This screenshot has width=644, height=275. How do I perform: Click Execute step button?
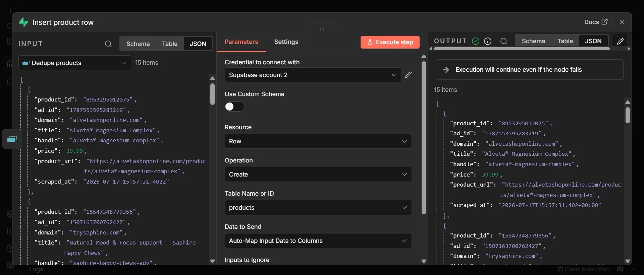pyautogui.click(x=390, y=42)
